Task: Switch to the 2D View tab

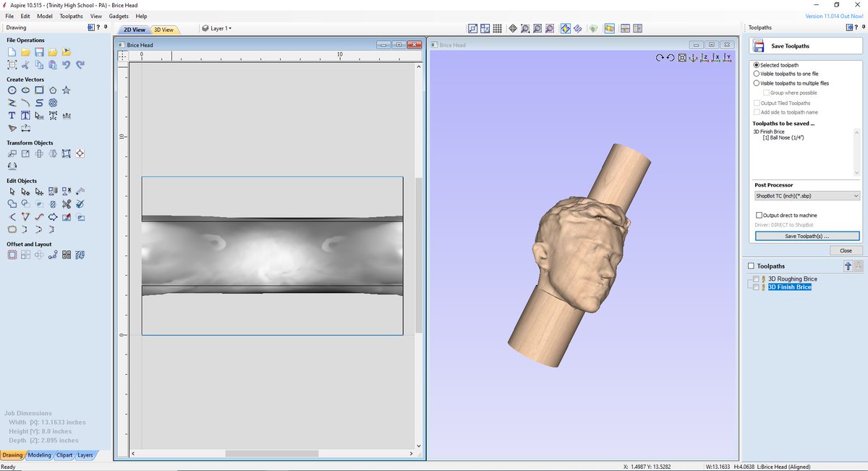Action: (x=134, y=30)
